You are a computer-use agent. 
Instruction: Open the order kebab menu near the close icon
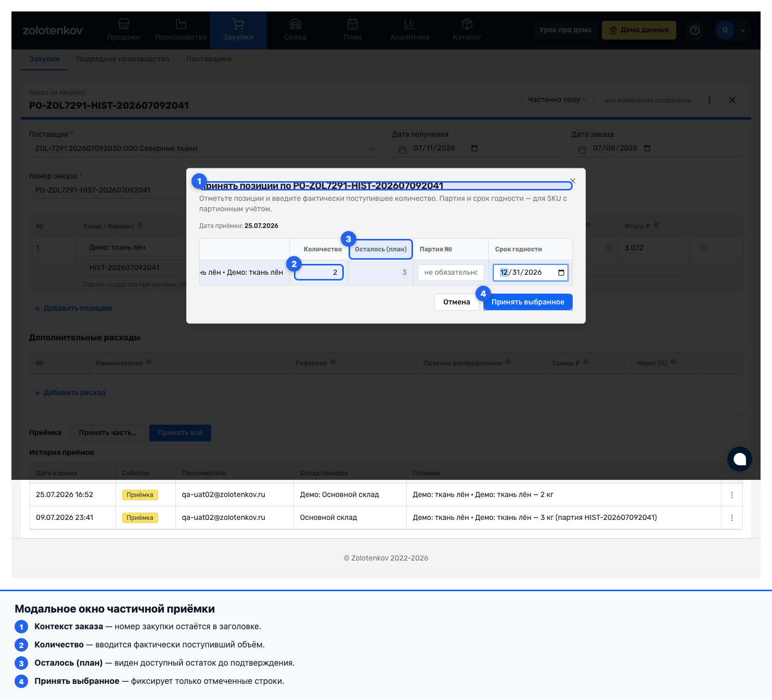(710, 100)
